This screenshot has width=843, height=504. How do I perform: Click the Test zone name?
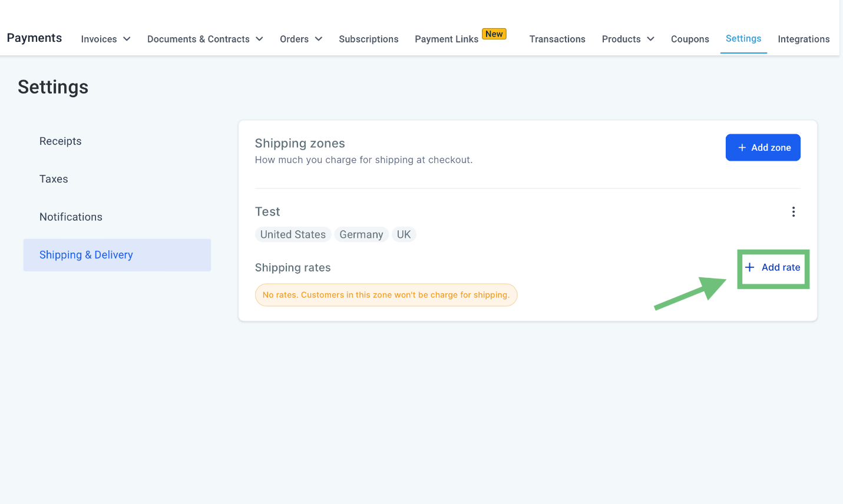267,211
